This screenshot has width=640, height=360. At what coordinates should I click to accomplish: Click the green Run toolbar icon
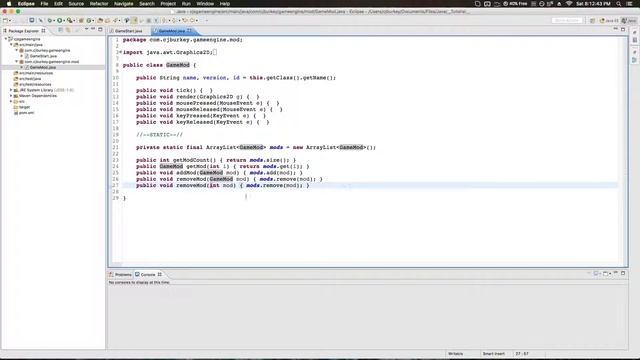pos(60,20)
